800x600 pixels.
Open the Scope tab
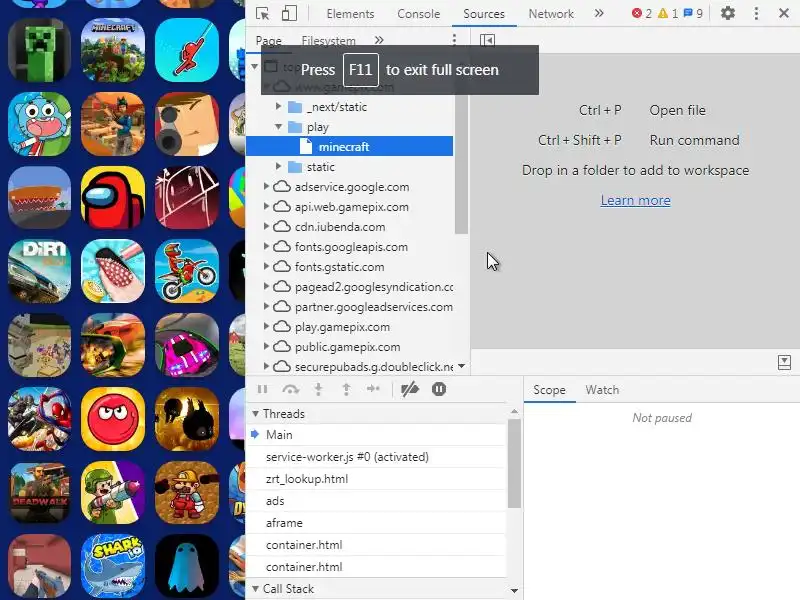click(549, 390)
